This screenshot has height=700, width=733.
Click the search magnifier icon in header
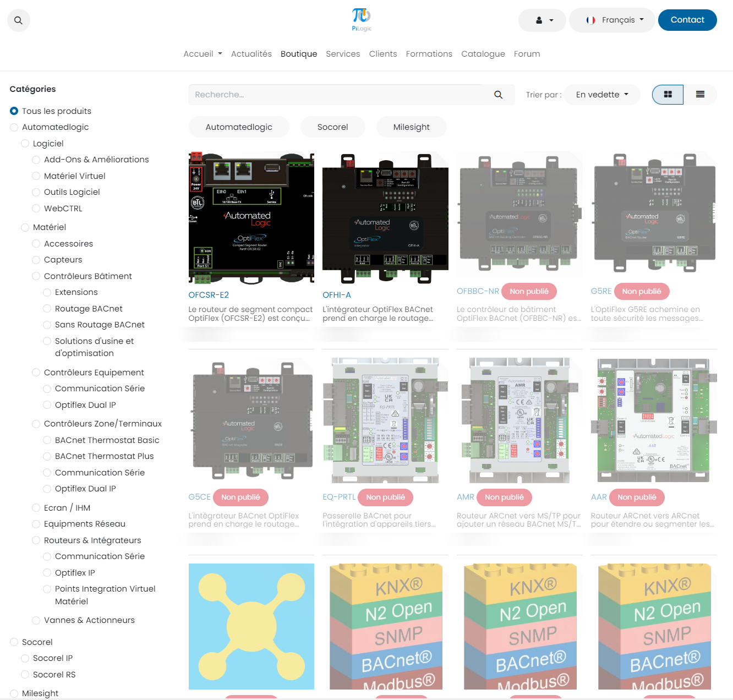tap(18, 20)
